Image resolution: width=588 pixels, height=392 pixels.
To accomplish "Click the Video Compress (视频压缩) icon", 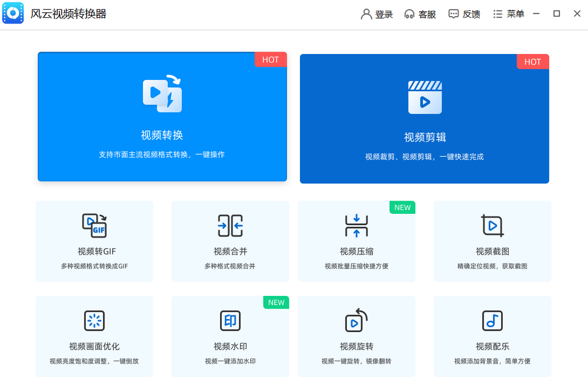I will click(356, 226).
